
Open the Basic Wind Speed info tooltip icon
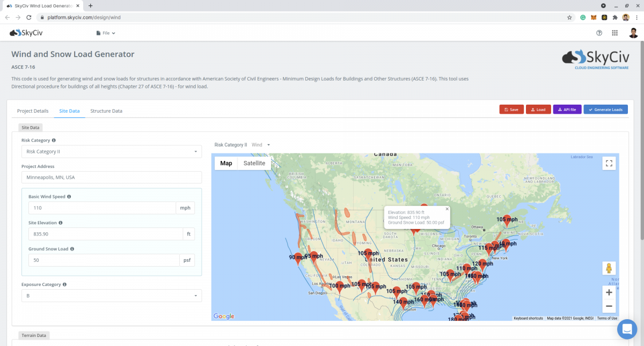point(69,196)
